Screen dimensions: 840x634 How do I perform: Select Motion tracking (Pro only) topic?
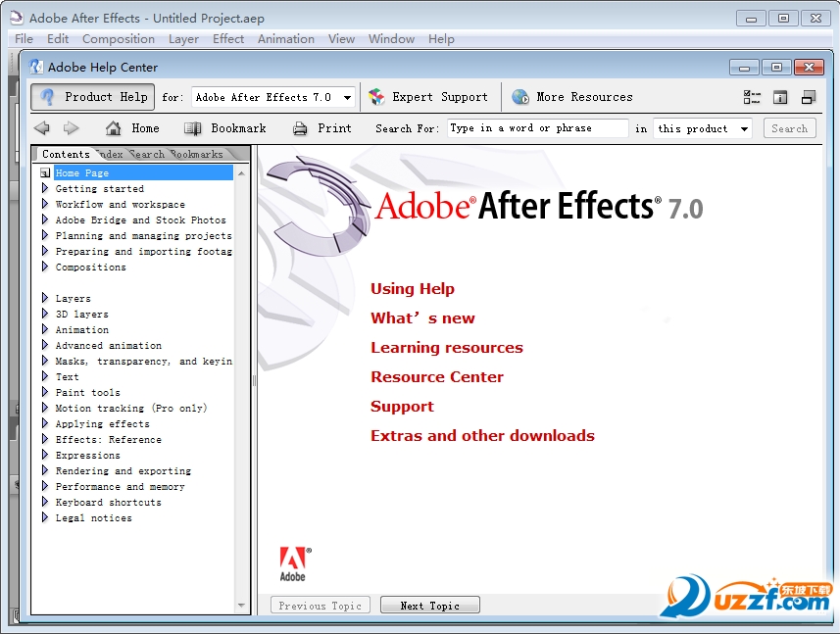[131, 408]
